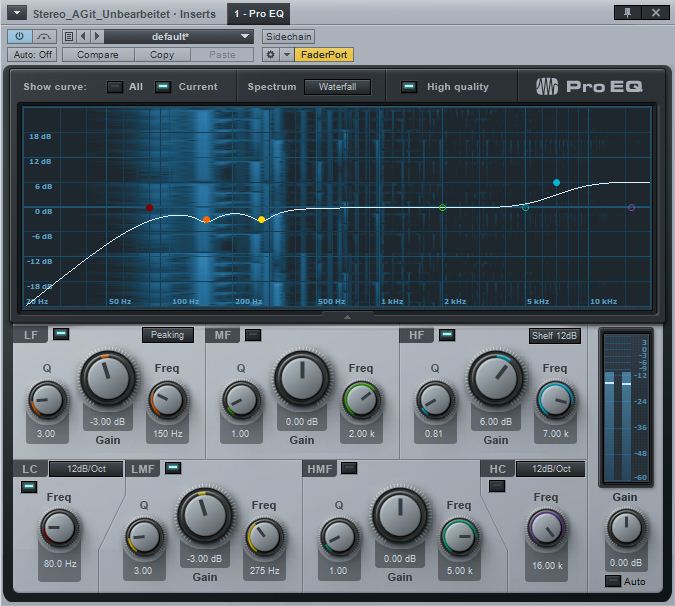Toggle the plugin power bypass button
This screenshot has height=606, width=675.
pyautogui.click(x=20, y=37)
